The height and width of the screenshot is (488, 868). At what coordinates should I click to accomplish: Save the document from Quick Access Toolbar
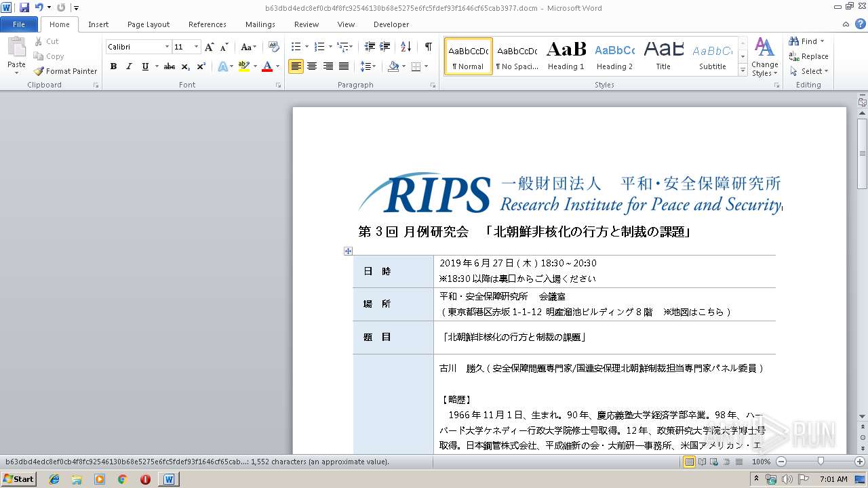click(x=24, y=7)
